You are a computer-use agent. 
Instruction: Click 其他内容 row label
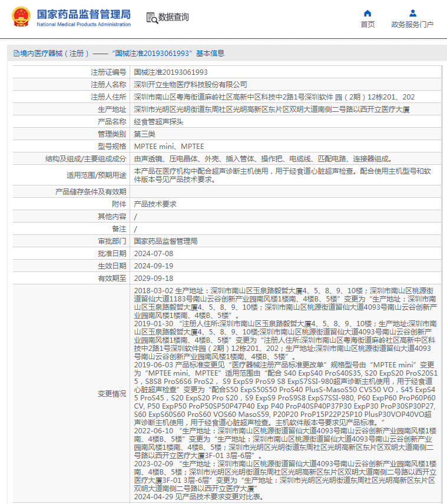[x=112, y=217]
